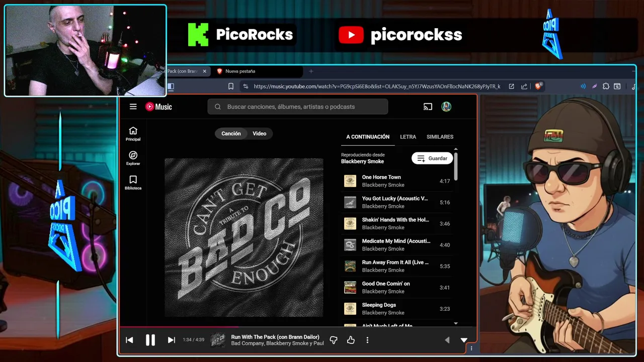Play You Got Lucky (Acoustic V... track
The height and width of the screenshot is (362, 644).
click(x=396, y=202)
